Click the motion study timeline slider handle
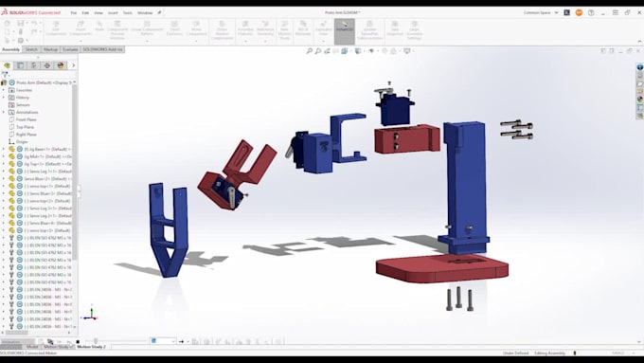Viewport: 644px width, 363px height. [x=96, y=341]
